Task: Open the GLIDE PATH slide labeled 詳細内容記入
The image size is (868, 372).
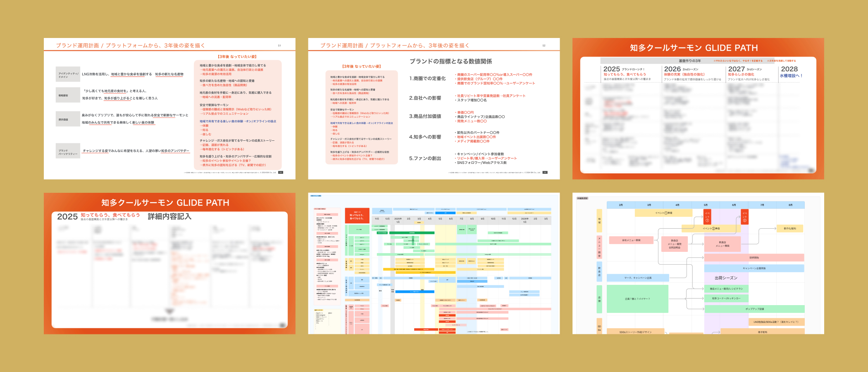Action: pos(169,263)
